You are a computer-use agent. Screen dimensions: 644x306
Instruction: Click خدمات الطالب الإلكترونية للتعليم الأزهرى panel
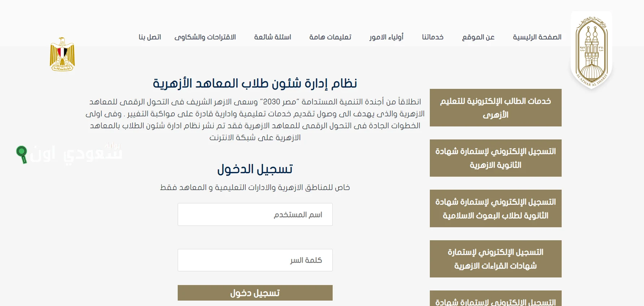pos(495,108)
